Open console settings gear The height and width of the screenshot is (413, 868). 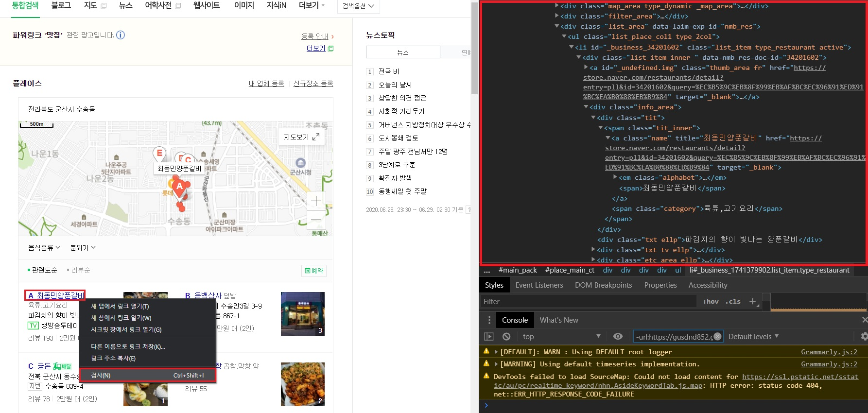pos(864,336)
